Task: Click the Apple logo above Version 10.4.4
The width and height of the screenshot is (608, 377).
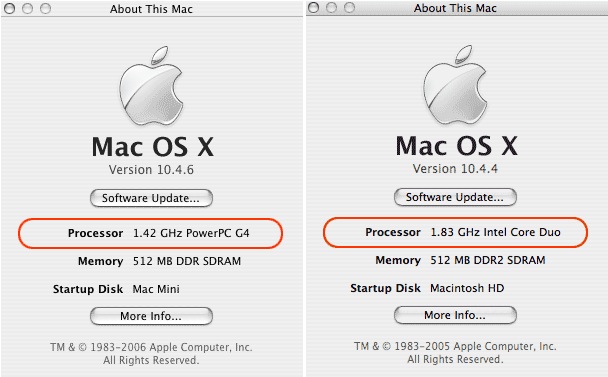Action: (x=455, y=85)
